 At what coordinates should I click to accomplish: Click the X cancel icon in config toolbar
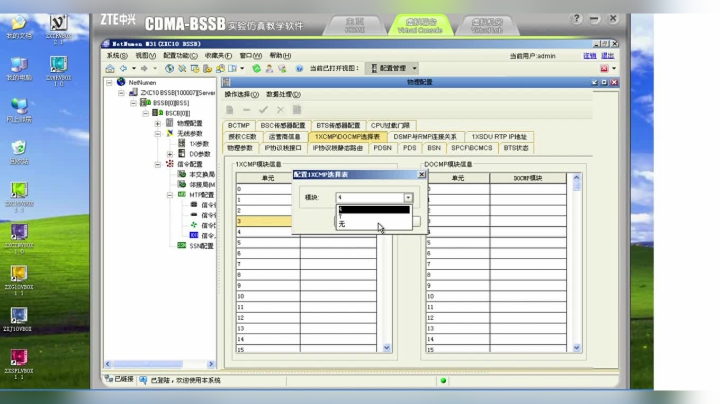[x=280, y=110]
